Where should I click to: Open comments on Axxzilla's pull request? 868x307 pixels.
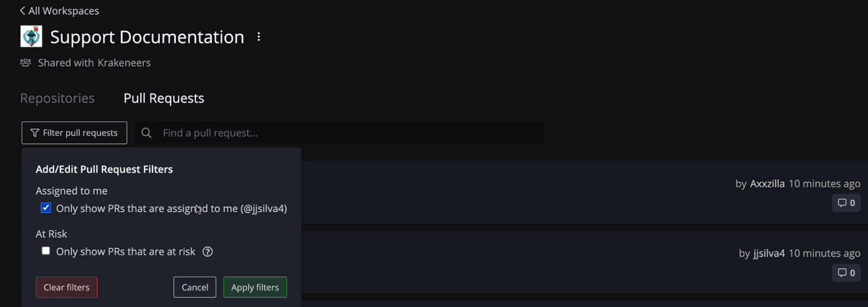[846, 202]
